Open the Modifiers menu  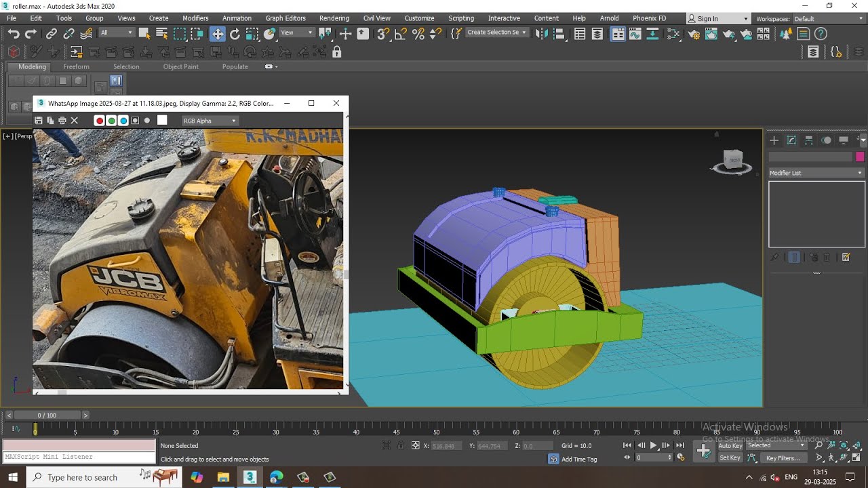195,18
